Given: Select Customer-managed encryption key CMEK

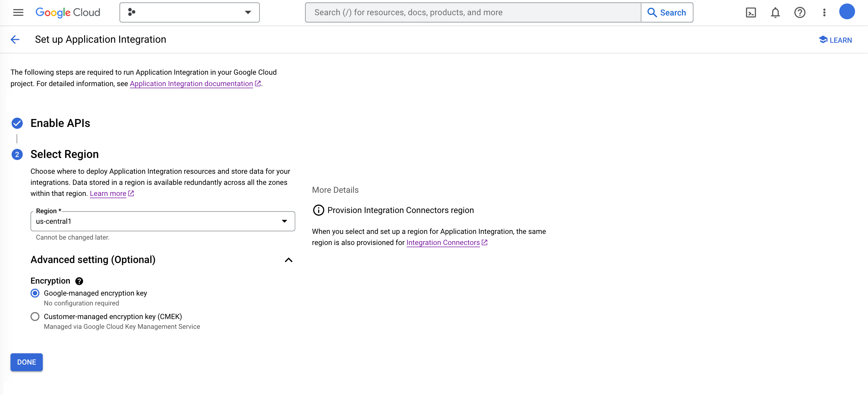Looking at the screenshot, I should [35, 316].
